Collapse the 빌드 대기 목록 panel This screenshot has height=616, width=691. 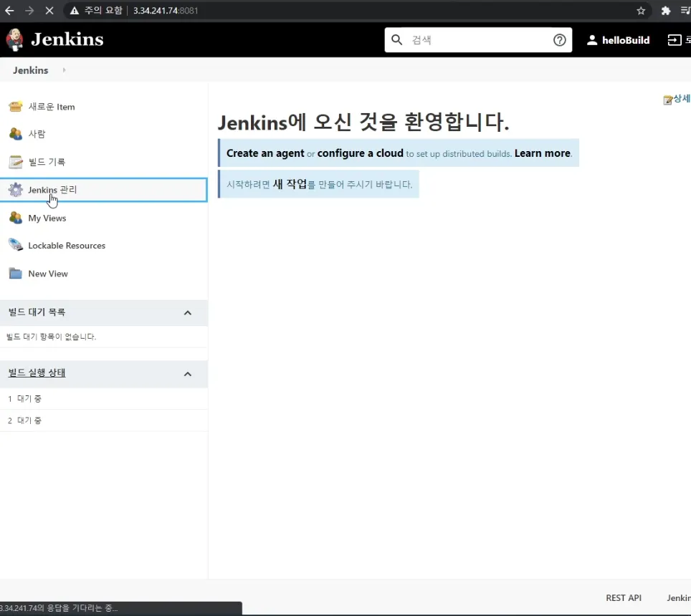(188, 313)
